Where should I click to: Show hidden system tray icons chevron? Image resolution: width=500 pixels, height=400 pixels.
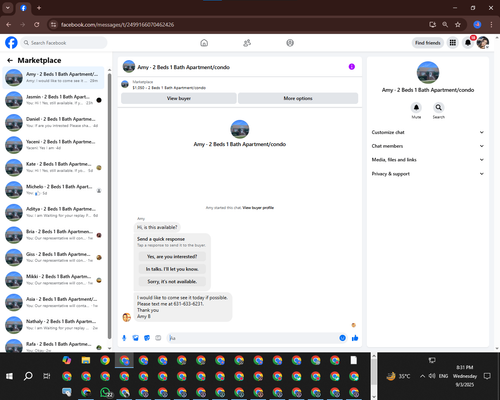(422, 376)
